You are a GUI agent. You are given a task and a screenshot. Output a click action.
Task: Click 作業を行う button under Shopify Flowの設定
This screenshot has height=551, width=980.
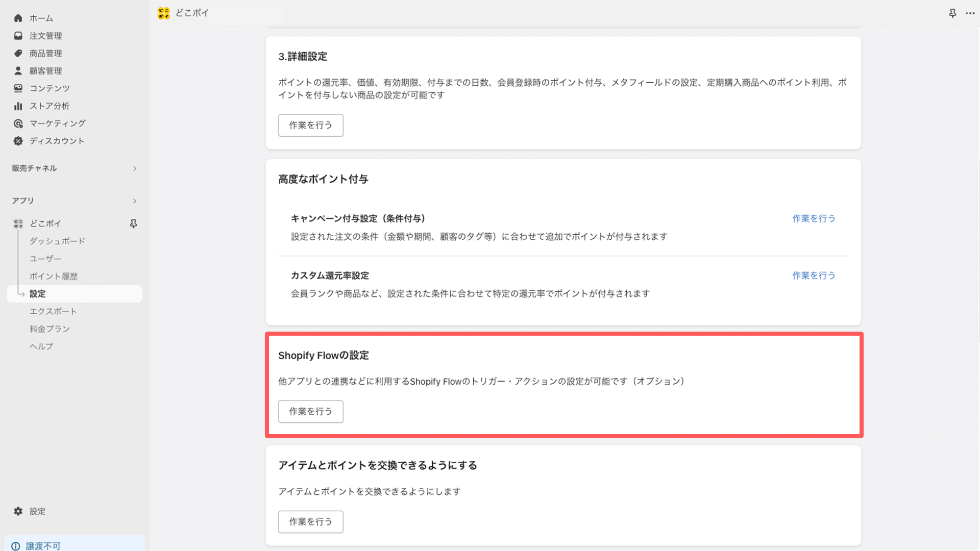310,411
